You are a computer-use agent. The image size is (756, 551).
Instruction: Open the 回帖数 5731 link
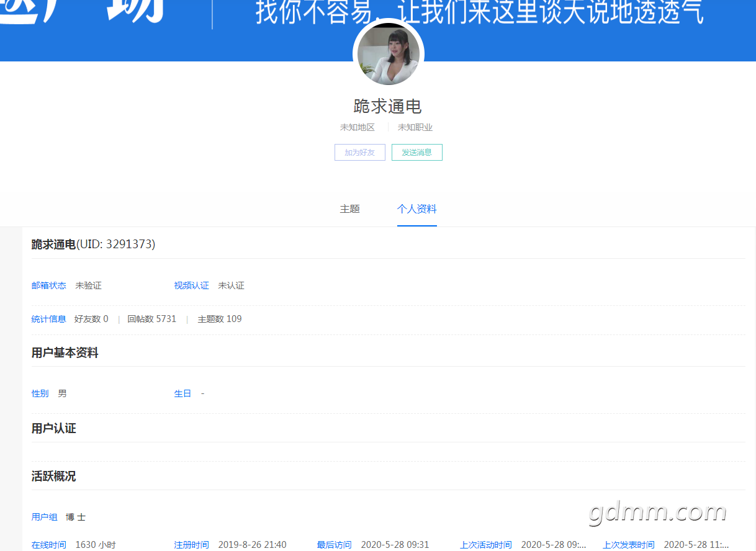click(152, 319)
